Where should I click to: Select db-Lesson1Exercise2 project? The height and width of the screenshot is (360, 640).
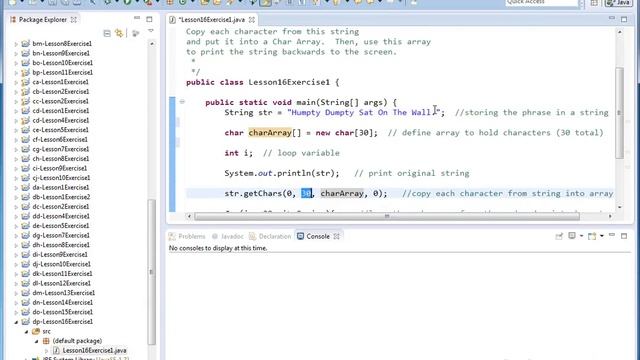coord(61,197)
